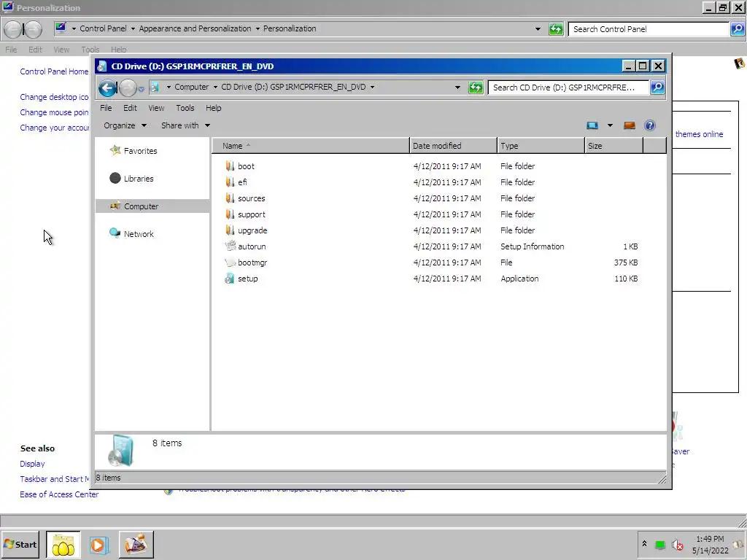Select the bootmgr file icon
747x560 pixels.
click(x=230, y=262)
